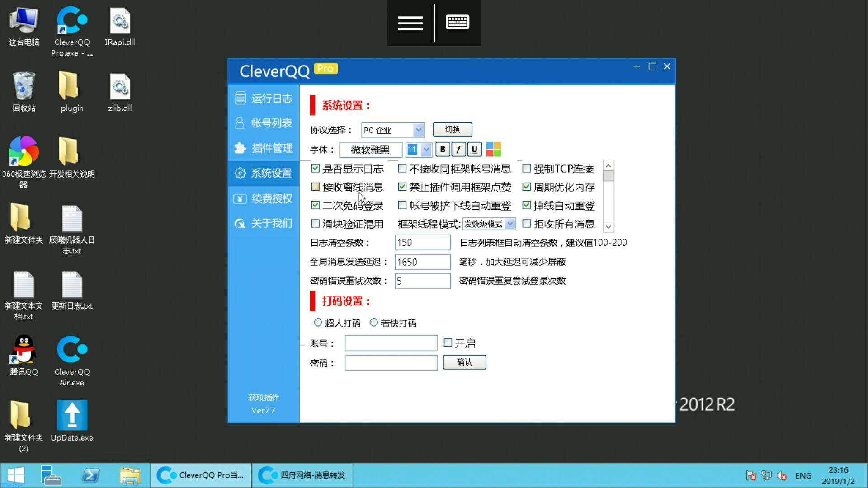Select 若快打码 radio button

[374, 323]
